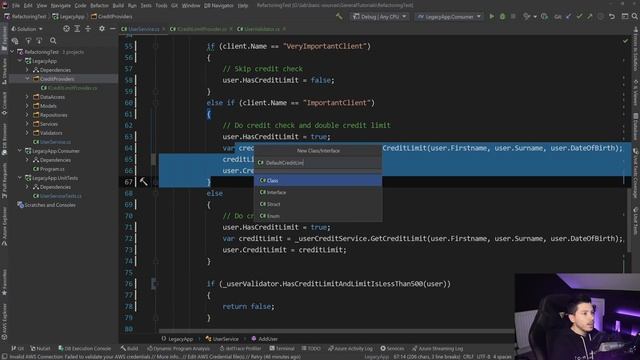Click the file analysis checkmark indicator
The image size is (640, 360).
[x=625, y=41]
